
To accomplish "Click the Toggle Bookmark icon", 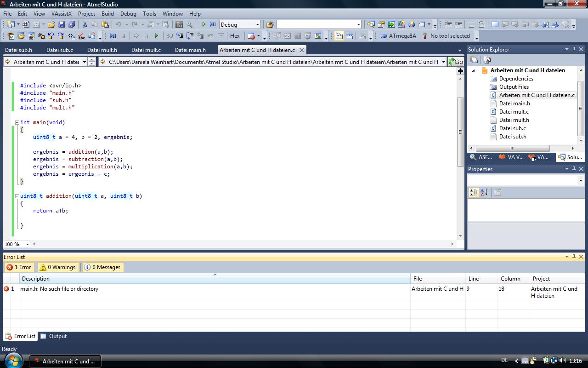I will pos(495,25).
